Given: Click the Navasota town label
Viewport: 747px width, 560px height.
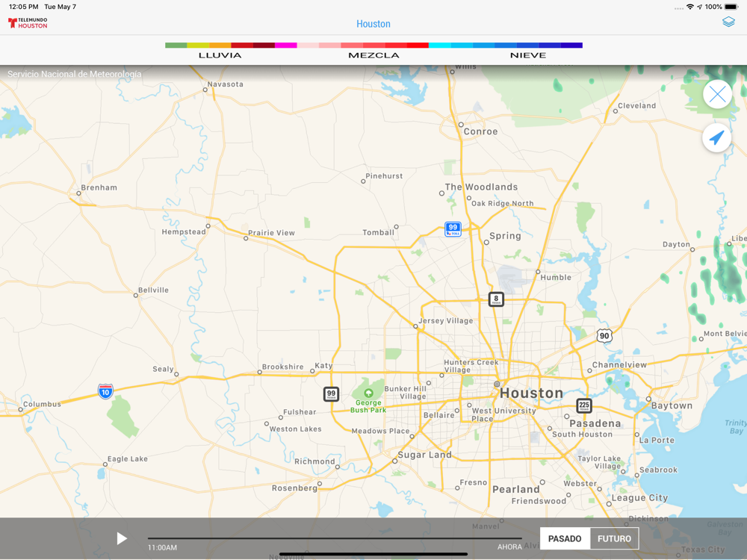Looking at the screenshot, I should (x=226, y=84).
